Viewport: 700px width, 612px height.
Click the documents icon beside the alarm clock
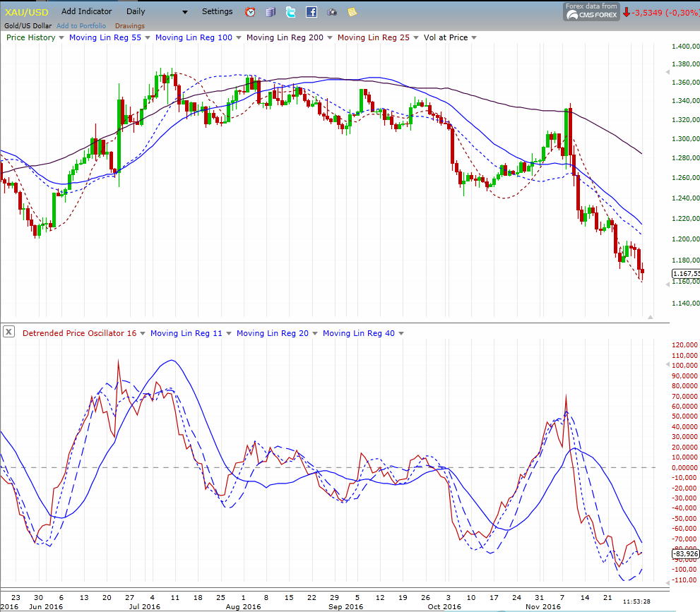click(271, 12)
